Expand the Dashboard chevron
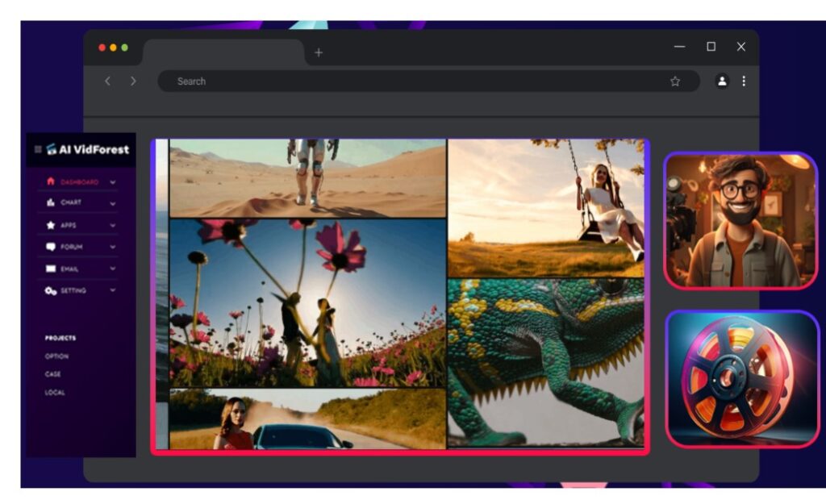 click(113, 182)
